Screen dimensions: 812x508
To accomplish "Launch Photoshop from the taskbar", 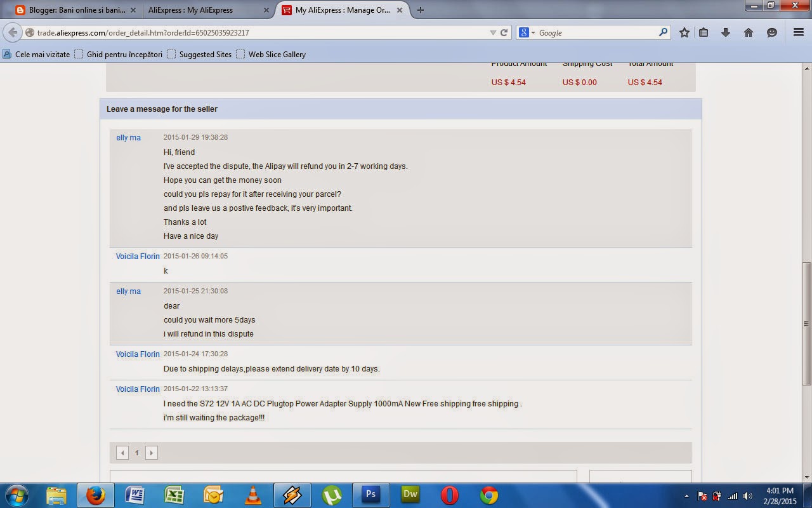I will 371,495.
